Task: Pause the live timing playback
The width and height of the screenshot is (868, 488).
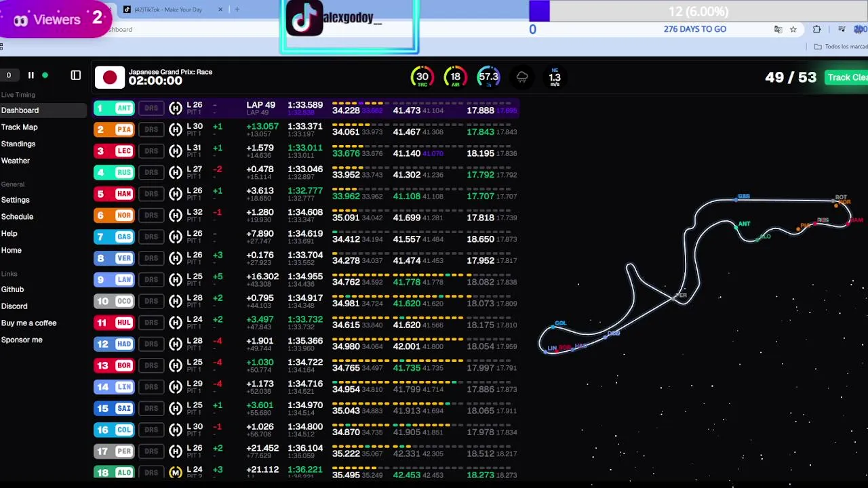Action: [31, 75]
